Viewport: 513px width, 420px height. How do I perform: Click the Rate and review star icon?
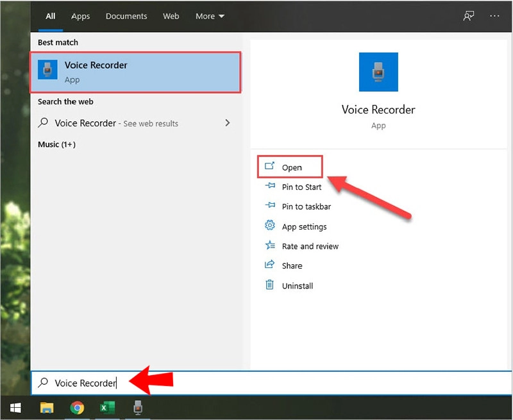coord(270,246)
